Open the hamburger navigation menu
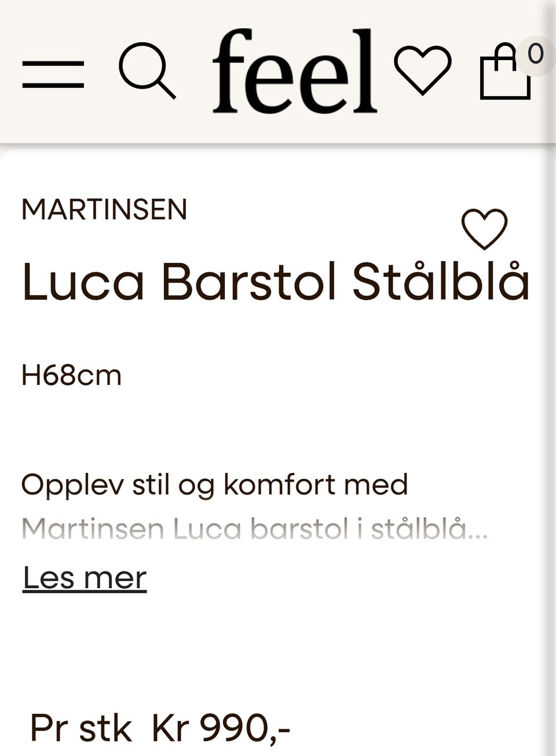Image resolution: width=556 pixels, height=756 pixels. click(53, 74)
